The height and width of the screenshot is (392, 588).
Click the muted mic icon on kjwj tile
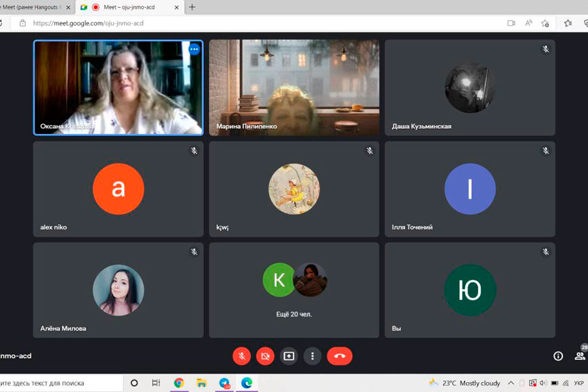point(370,150)
